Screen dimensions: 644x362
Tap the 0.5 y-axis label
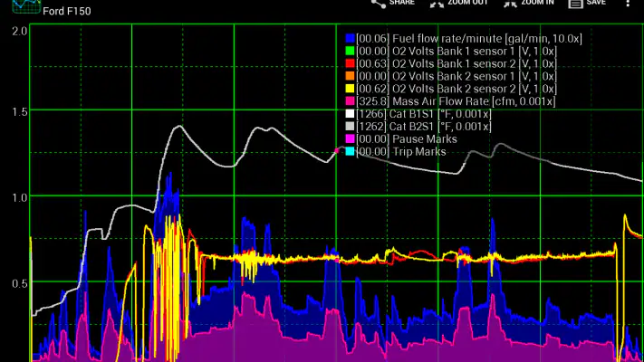click(20, 283)
